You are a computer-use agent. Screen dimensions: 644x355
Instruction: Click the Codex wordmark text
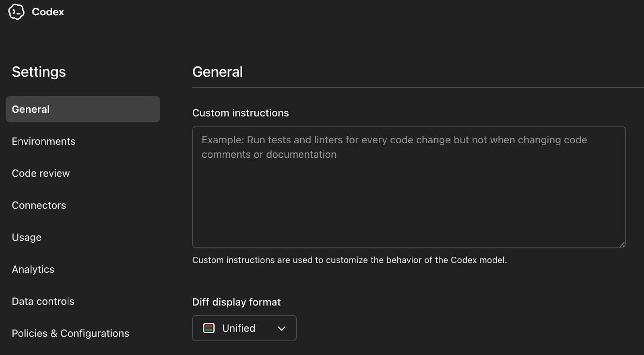pyautogui.click(x=48, y=12)
